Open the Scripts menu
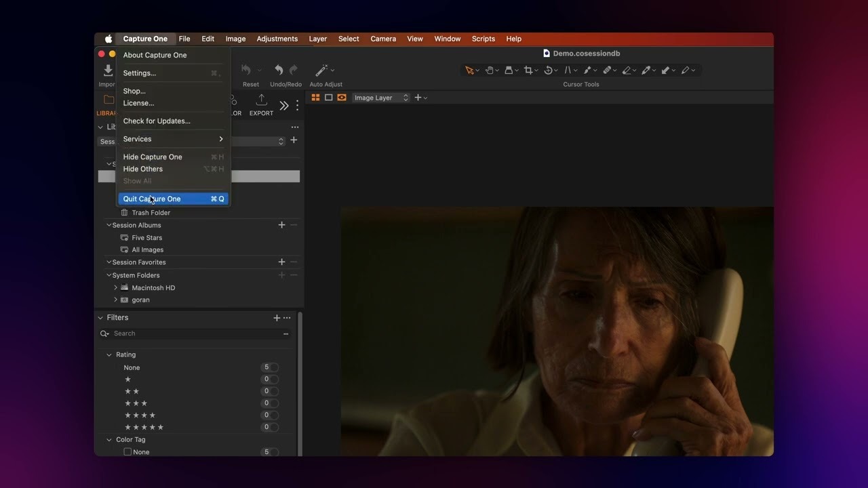Image resolution: width=868 pixels, height=488 pixels. 484,39
